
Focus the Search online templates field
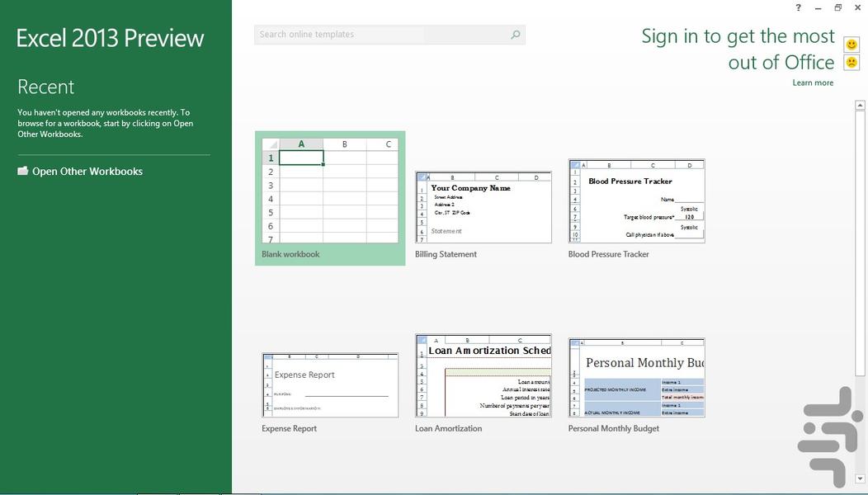380,35
